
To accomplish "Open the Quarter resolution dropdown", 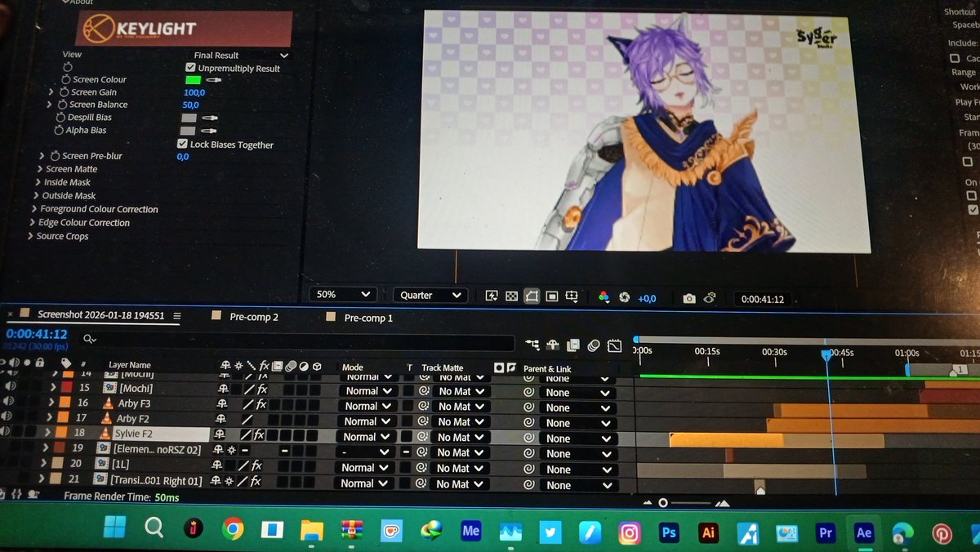I will coord(430,295).
